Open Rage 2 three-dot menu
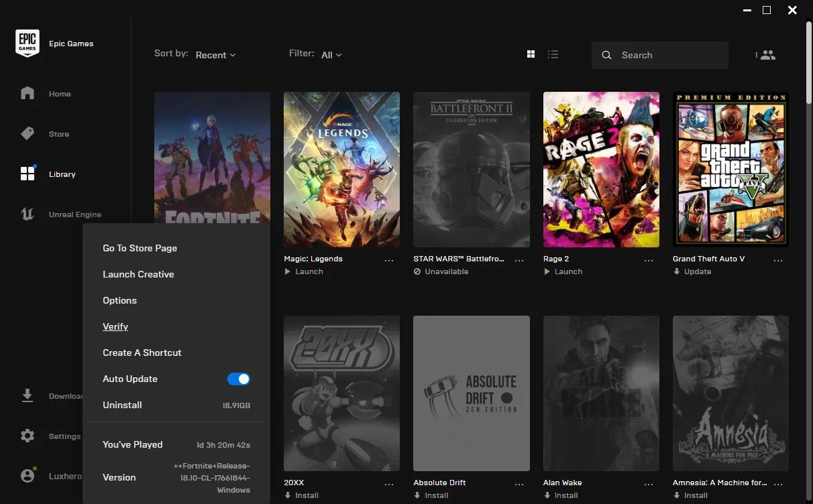 coord(648,260)
